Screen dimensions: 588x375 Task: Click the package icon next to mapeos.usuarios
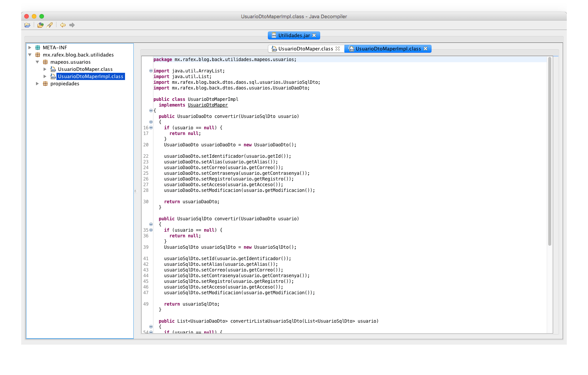[45, 62]
